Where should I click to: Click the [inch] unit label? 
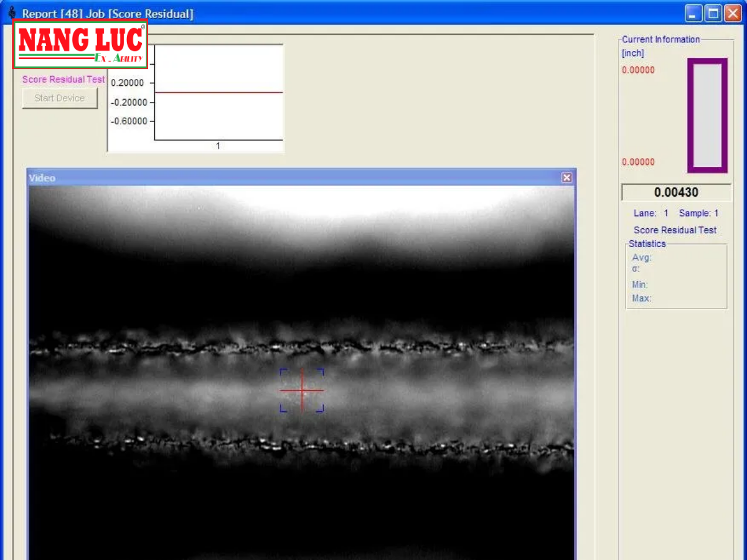pos(633,54)
